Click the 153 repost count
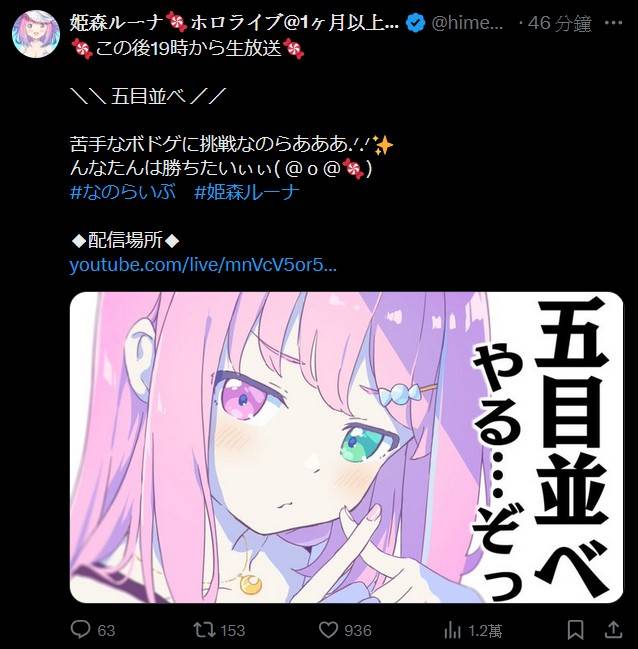 tap(233, 630)
